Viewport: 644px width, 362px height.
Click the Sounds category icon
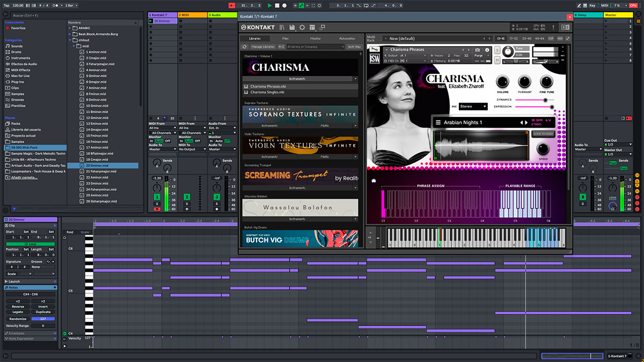pos(8,46)
